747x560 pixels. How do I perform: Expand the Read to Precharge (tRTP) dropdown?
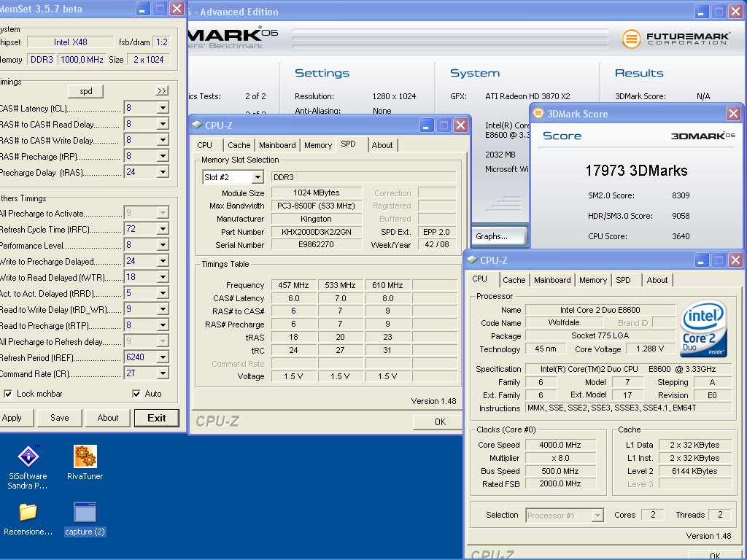coord(163,325)
